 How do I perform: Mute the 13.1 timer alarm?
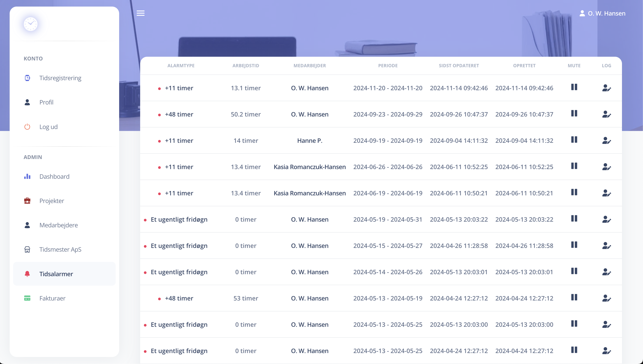574,87
